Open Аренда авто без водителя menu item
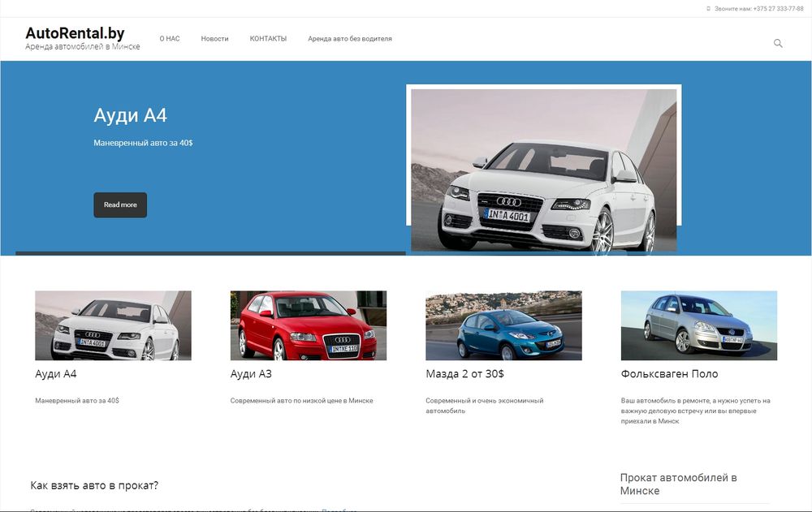 click(350, 39)
